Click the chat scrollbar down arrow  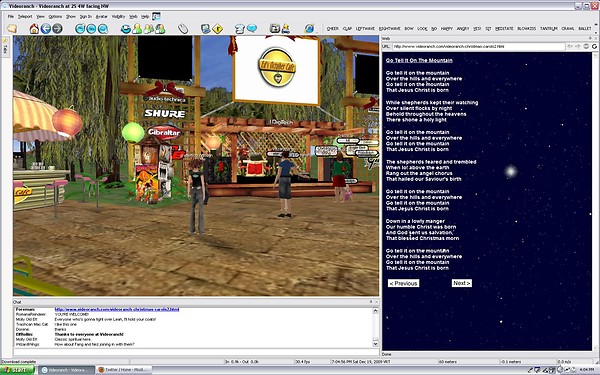[375, 344]
